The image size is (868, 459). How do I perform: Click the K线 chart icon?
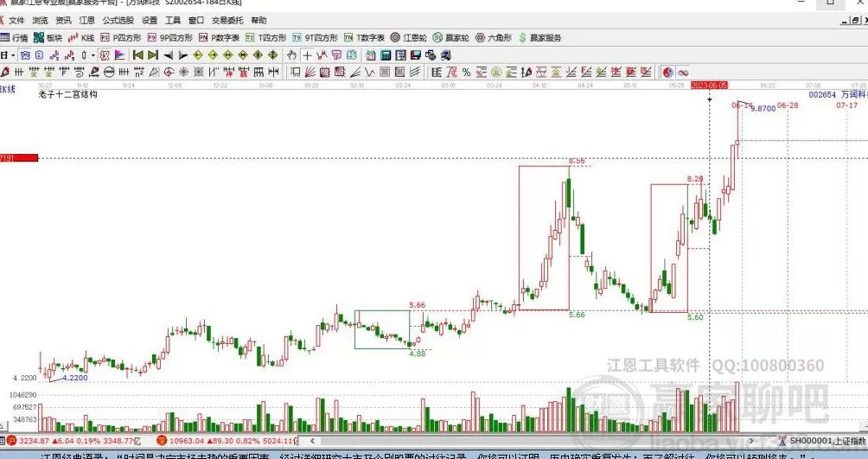82,38
